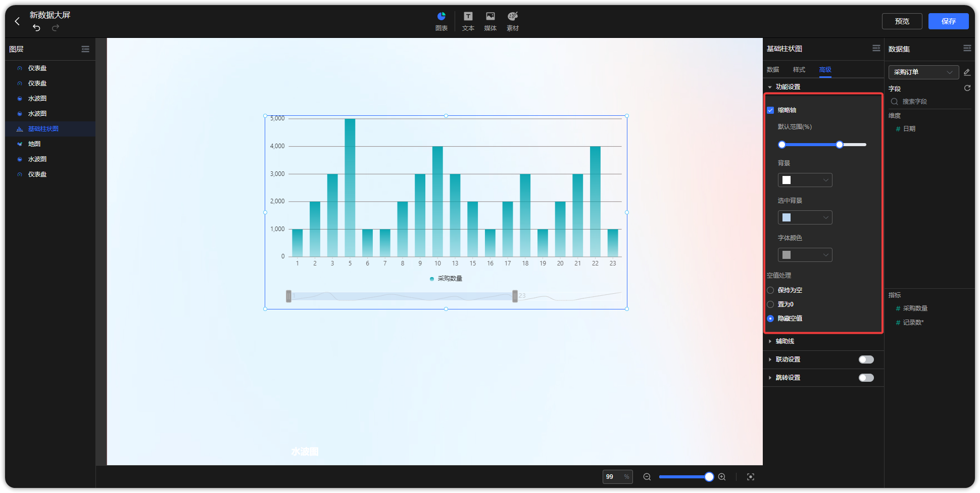Open the 数据集 panel menu icon
This screenshot has width=980, height=493.
[x=967, y=48]
